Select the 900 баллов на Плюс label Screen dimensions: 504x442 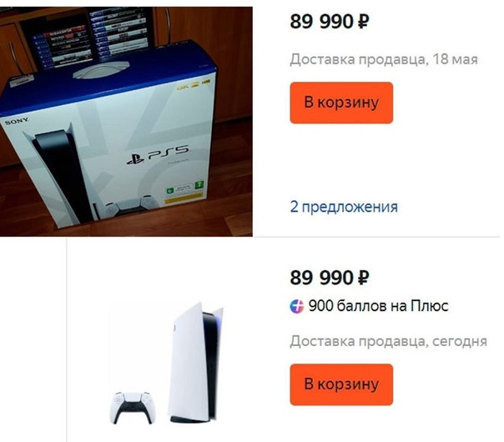[378, 306]
